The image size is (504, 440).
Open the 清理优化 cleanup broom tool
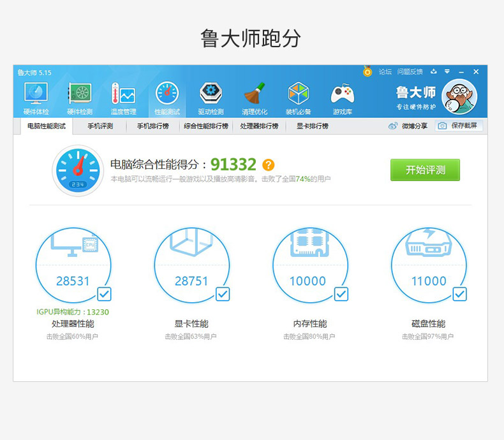coord(255,99)
